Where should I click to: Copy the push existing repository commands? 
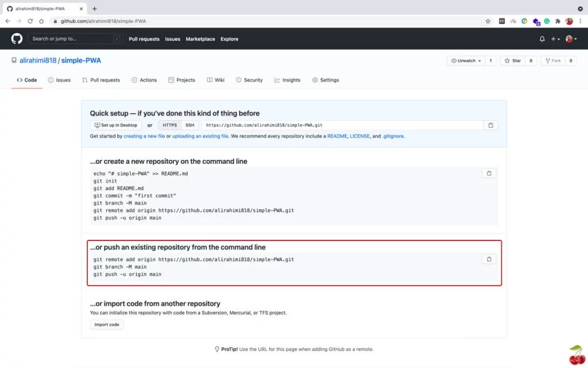(x=489, y=259)
